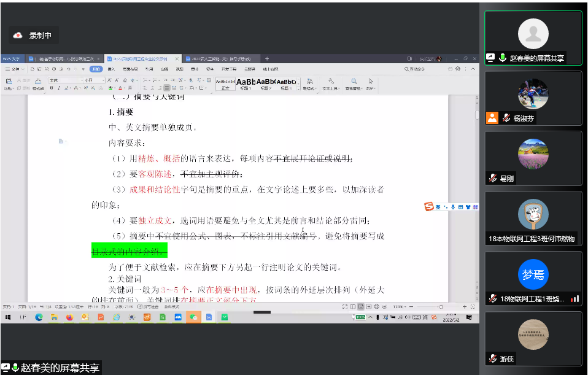Click the Italic formatting icon

pyautogui.click(x=59, y=88)
